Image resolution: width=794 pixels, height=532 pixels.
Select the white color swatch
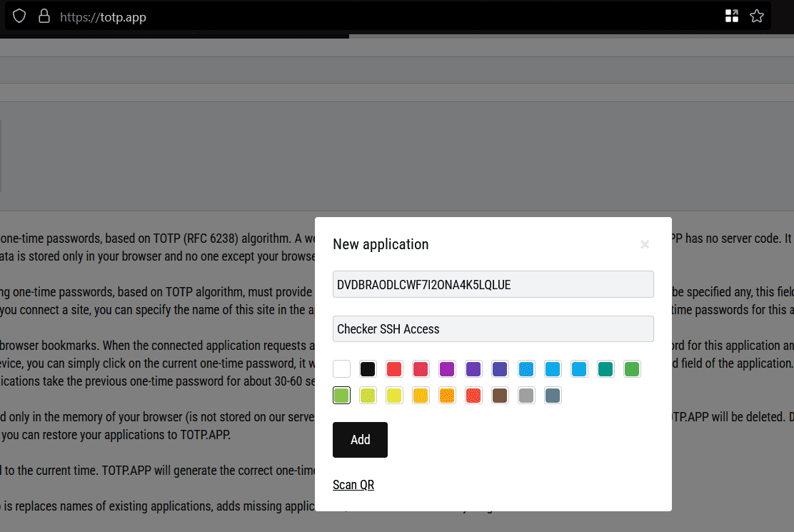click(x=341, y=369)
